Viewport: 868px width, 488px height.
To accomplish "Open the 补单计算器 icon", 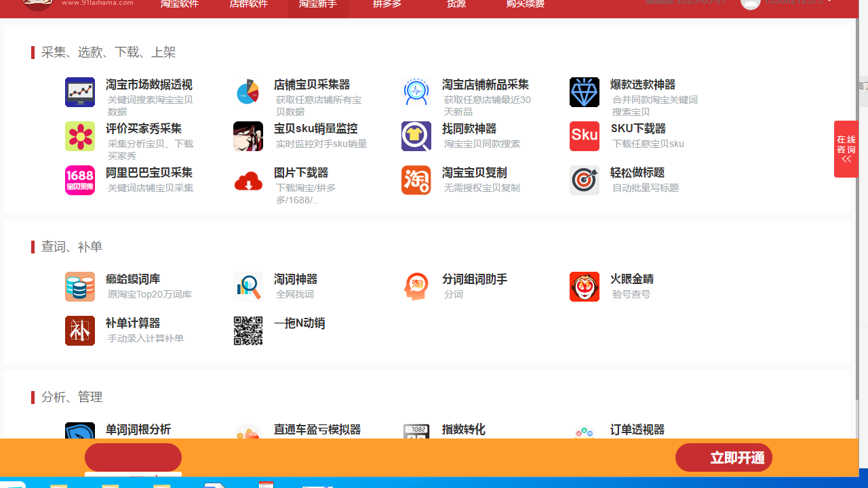I will pyautogui.click(x=80, y=331).
